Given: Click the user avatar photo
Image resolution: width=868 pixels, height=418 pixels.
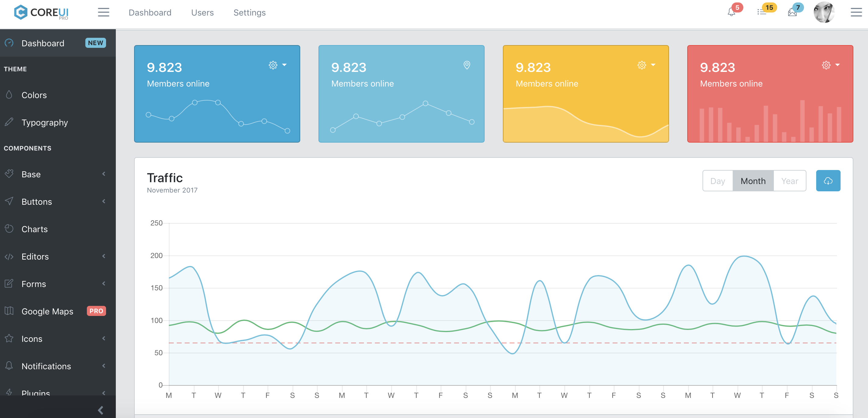Looking at the screenshot, I should [824, 12].
